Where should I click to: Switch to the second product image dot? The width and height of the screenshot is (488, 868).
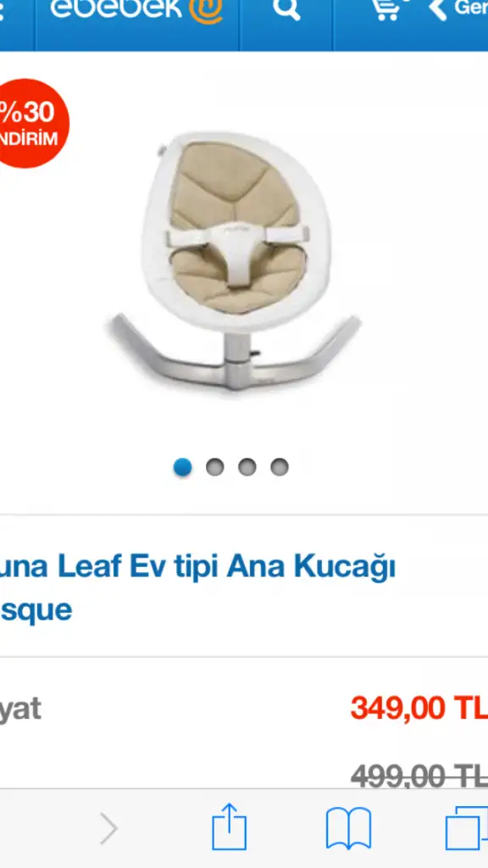214,467
